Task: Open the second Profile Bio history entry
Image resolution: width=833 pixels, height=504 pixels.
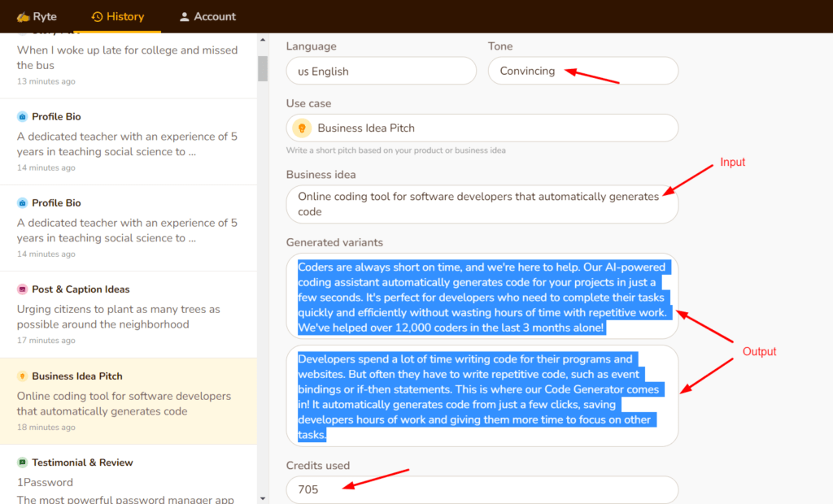Action: pos(128,228)
